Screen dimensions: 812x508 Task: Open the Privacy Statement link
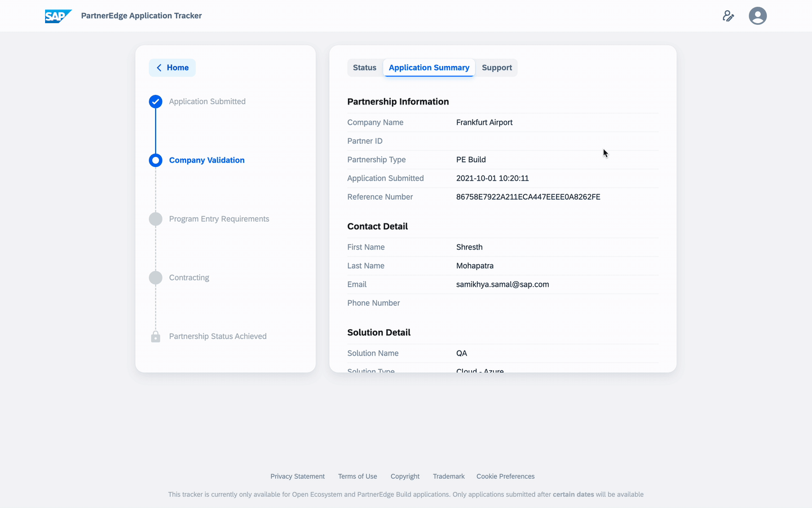[x=297, y=476]
